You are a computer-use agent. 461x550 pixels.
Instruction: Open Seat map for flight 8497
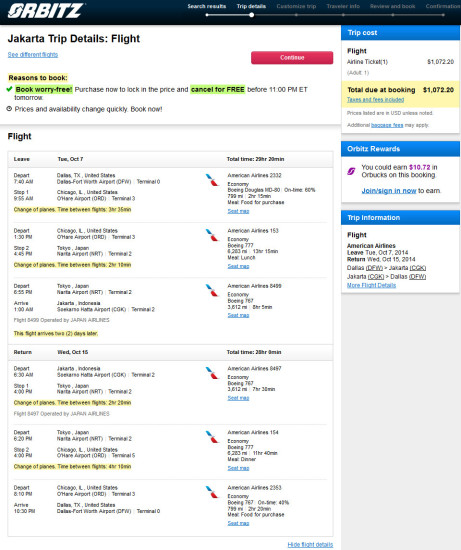[238, 398]
